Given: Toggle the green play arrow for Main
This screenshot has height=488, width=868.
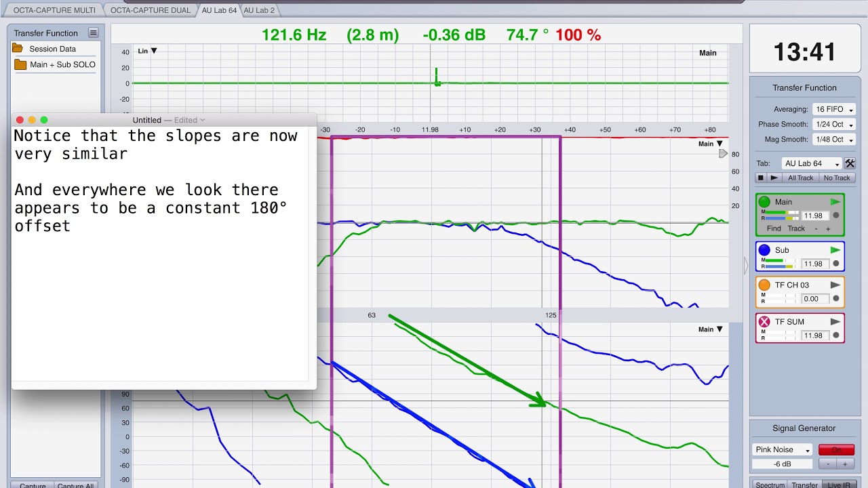Looking at the screenshot, I should tap(835, 202).
